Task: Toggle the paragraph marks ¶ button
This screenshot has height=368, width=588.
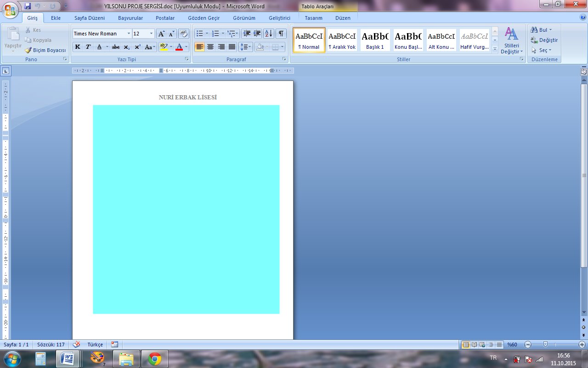Action: tap(281, 34)
